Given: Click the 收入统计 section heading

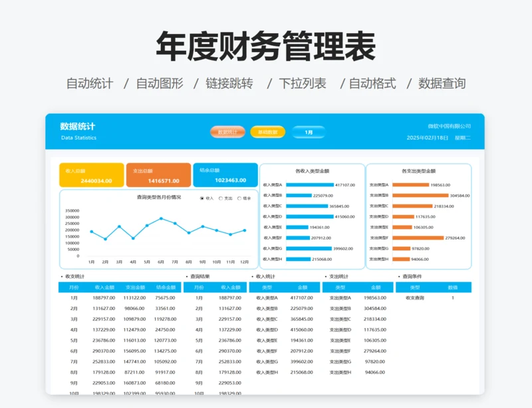Looking at the screenshot, I should [x=265, y=276].
